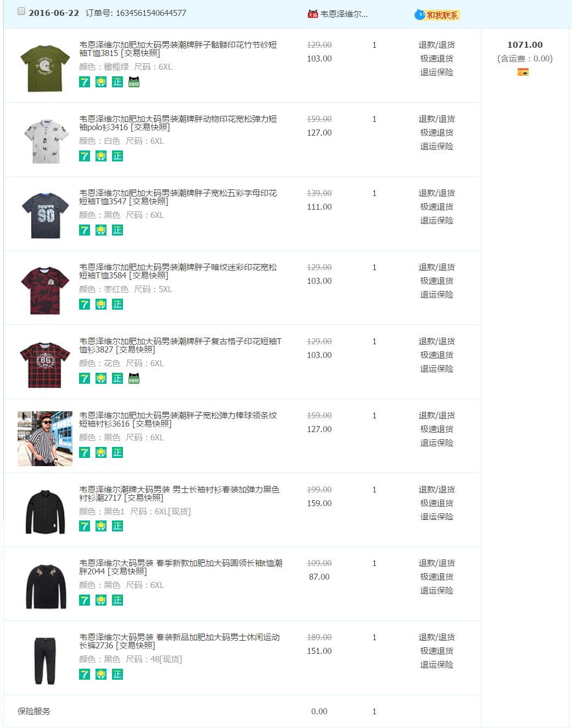This screenshot has width=572, height=728.
Task: Click 退款/退货 for the olive green T恤3815
Action: pyautogui.click(x=436, y=45)
